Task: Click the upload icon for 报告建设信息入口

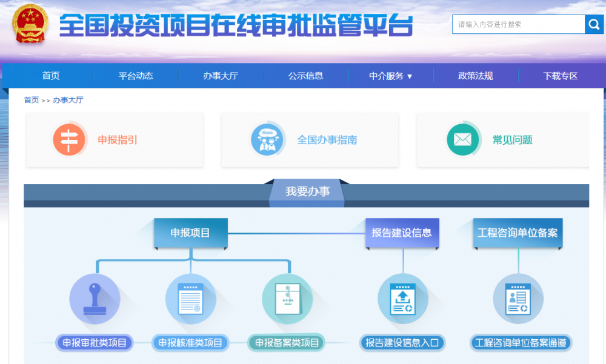Action: click(x=402, y=299)
